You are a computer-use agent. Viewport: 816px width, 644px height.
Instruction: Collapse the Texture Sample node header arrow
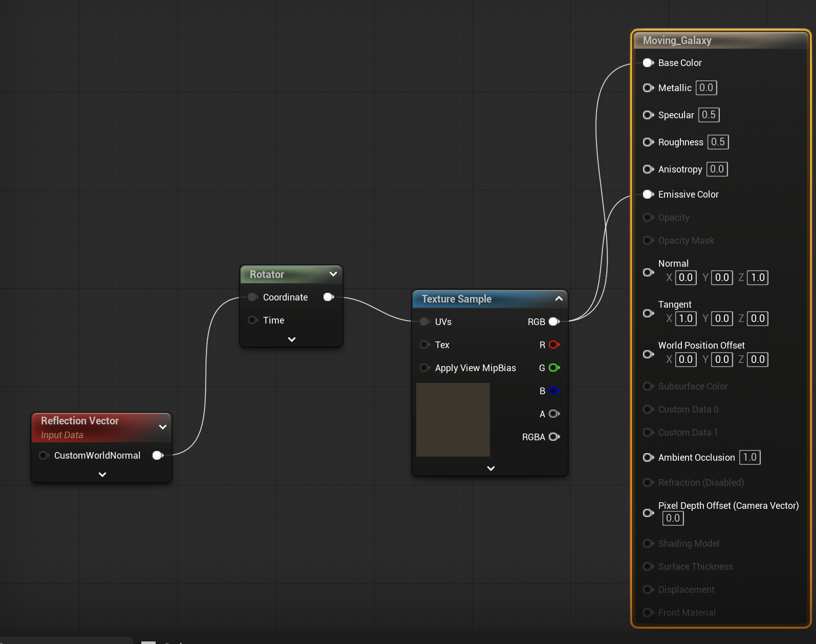[559, 299]
